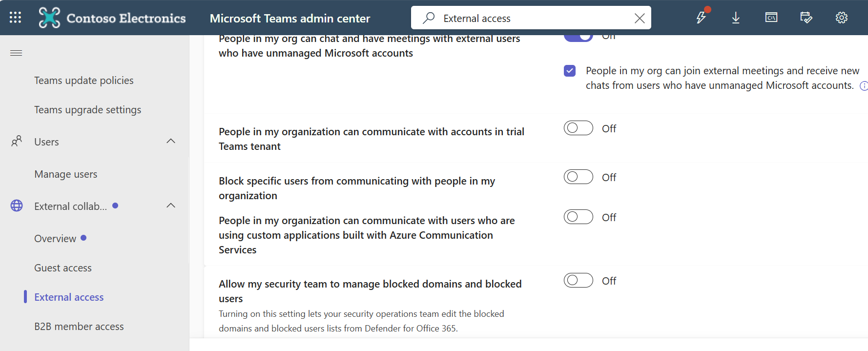Open the settings gear icon
The width and height of the screenshot is (868, 351).
[x=841, y=18]
